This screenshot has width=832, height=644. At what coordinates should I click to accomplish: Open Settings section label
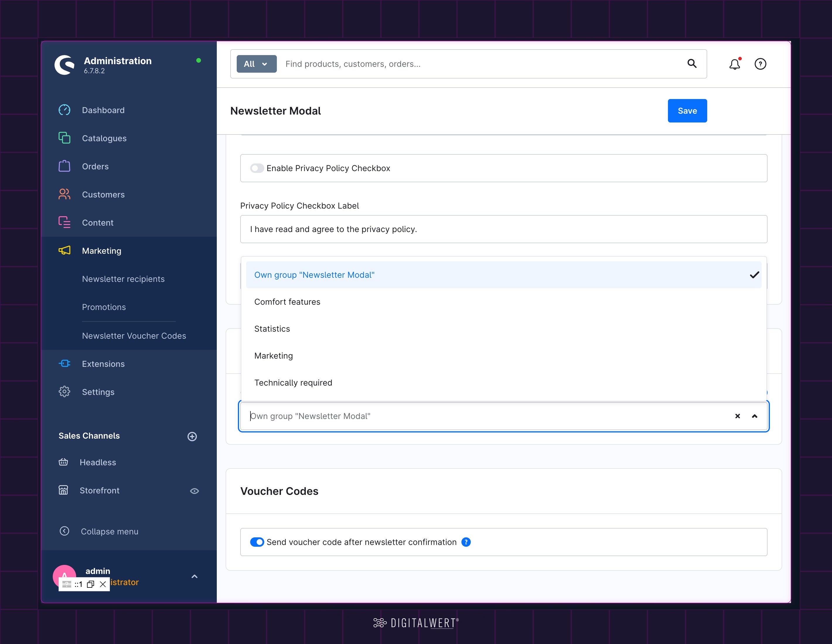98,392
